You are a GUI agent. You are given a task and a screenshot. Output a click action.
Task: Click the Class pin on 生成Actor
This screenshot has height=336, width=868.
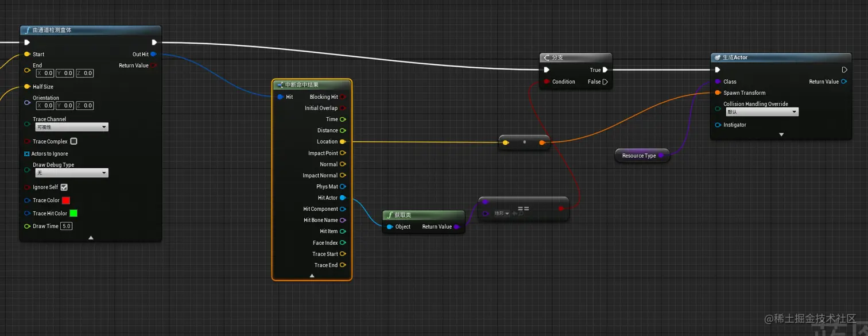click(x=718, y=82)
